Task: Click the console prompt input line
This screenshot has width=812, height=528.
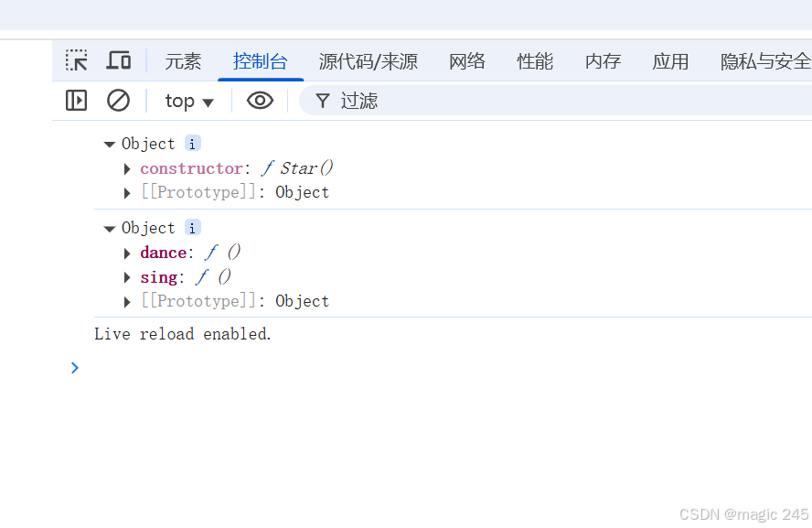Action: coord(445,368)
